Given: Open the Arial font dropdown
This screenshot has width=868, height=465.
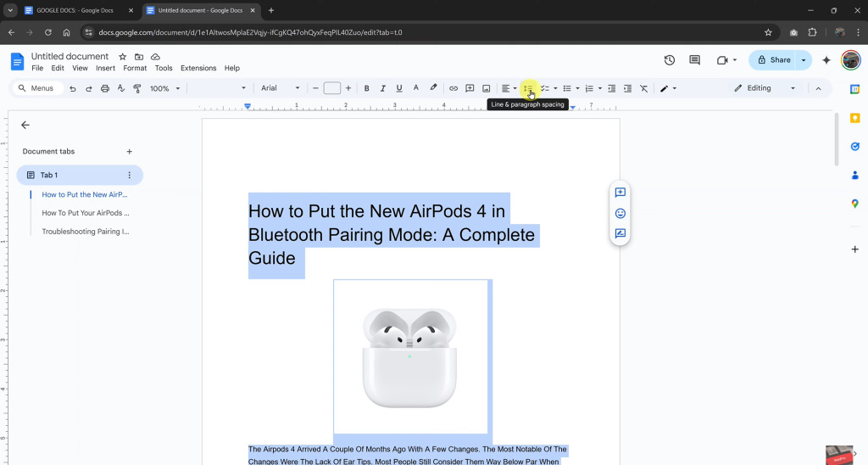Looking at the screenshot, I should click(x=280, y=88).
